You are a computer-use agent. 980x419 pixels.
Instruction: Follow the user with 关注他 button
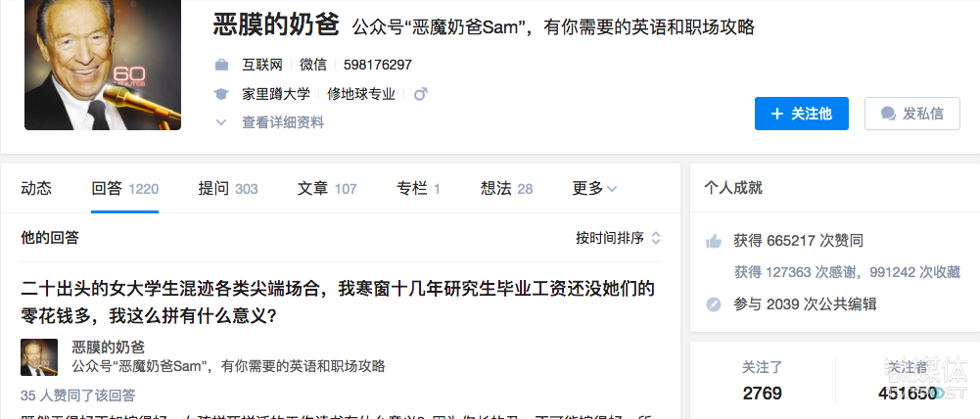point(801,114)
